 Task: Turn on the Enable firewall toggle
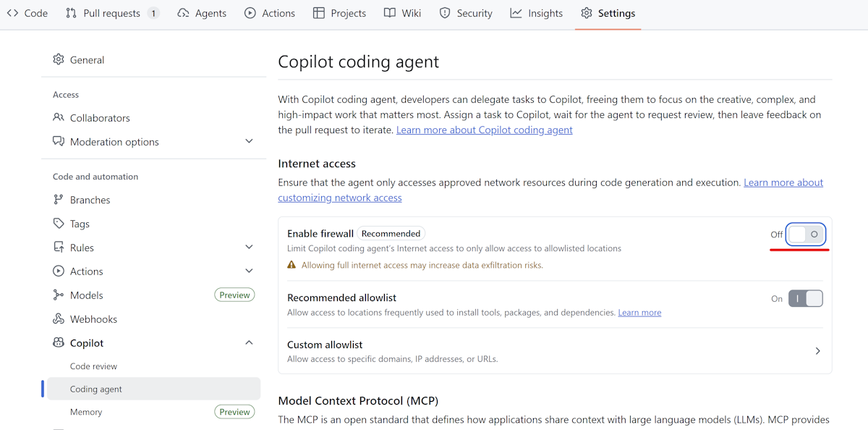(x=806, y=235)
